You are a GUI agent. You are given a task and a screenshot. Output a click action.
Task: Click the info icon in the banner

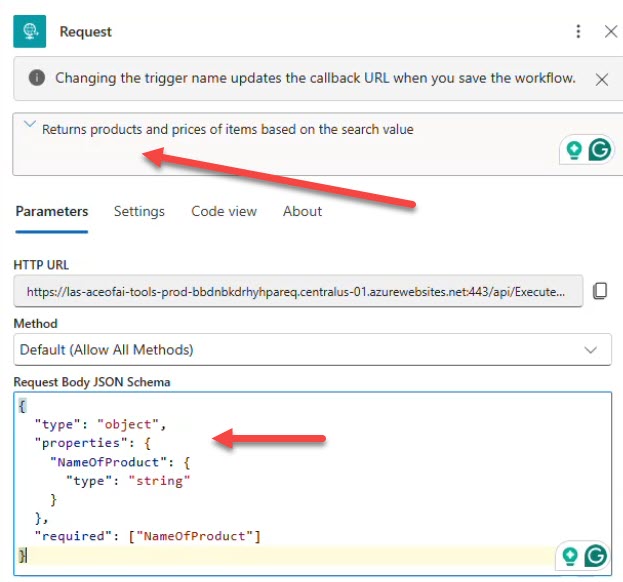(x=37, y=77)
